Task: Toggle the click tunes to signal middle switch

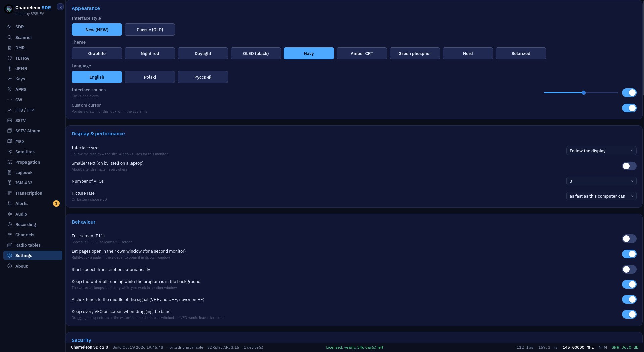Action: click(x=629, y=299)
